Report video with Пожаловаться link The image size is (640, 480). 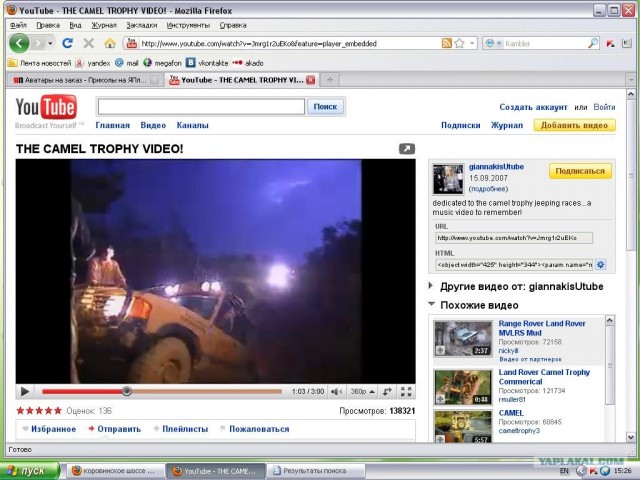click(x=254, y=429)
